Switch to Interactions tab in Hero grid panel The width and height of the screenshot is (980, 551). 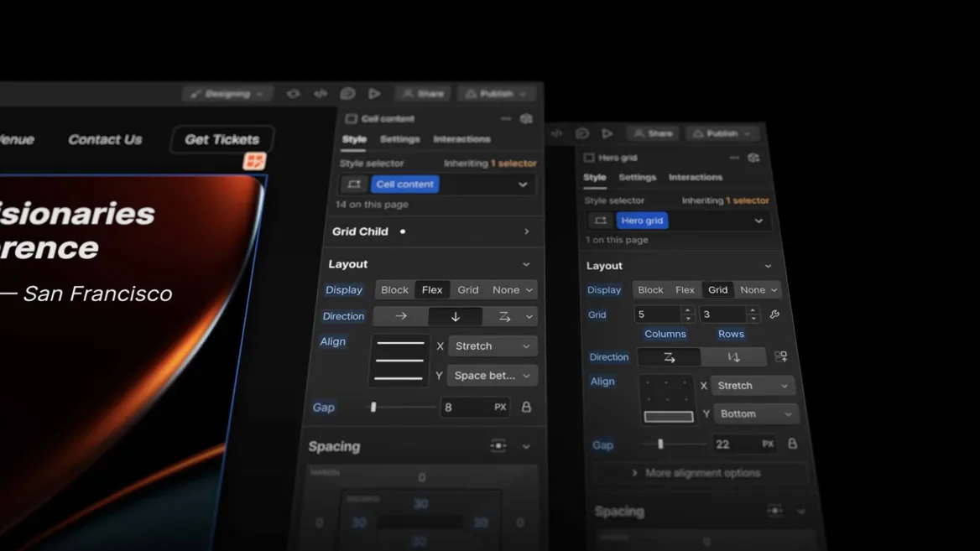pos(696,178)
